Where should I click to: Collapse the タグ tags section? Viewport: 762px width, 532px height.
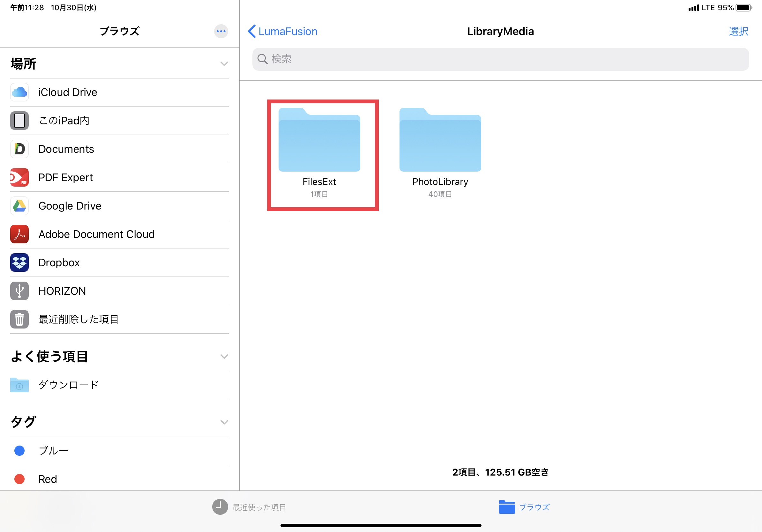coord(224,422)
